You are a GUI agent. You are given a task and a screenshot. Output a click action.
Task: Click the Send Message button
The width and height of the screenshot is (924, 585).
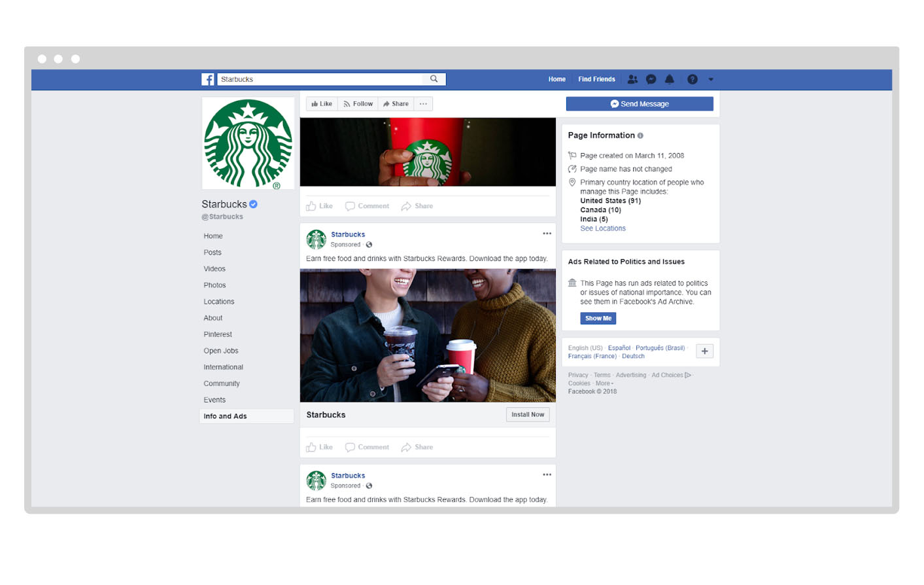click(x=639, y=104)
